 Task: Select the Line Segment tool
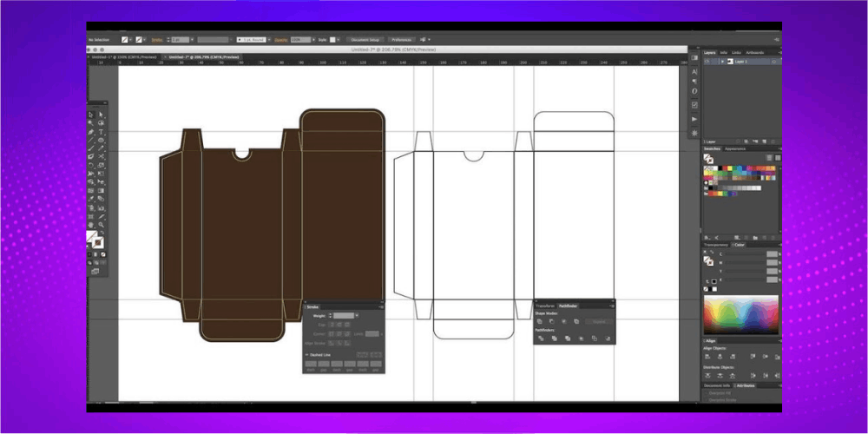91,140
